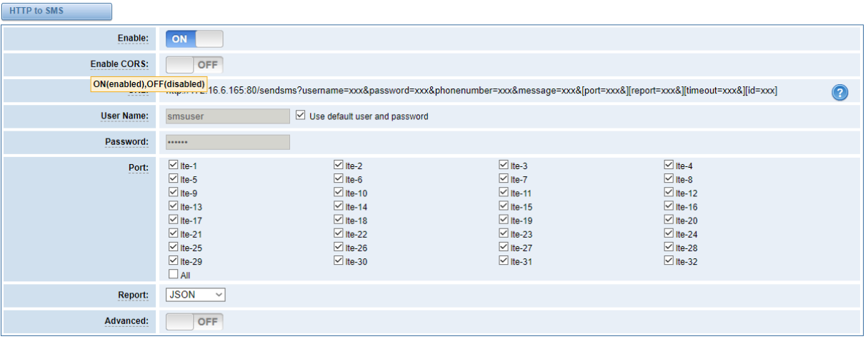Screen dimensions: 868x339
Task: Uncheck port lte-12
Action: point(669,192)
